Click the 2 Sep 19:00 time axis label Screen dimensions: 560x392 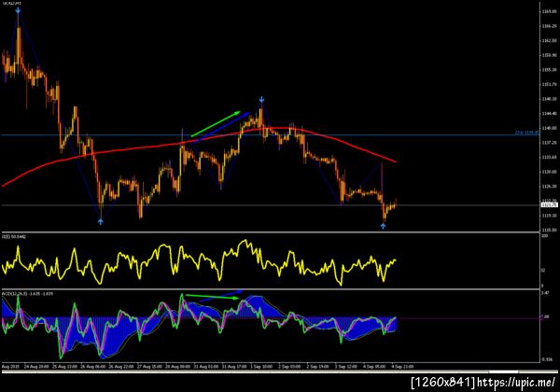[318, 367]
